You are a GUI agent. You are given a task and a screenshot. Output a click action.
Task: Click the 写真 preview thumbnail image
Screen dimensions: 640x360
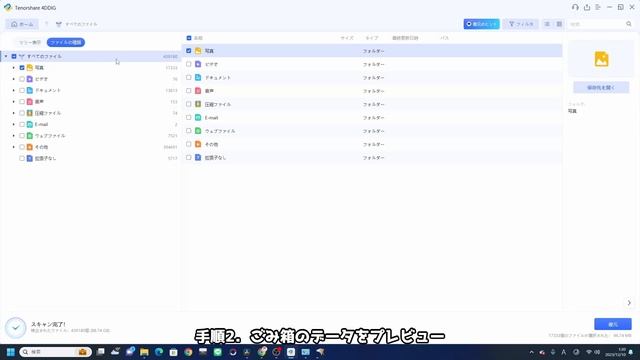point(601,59)
